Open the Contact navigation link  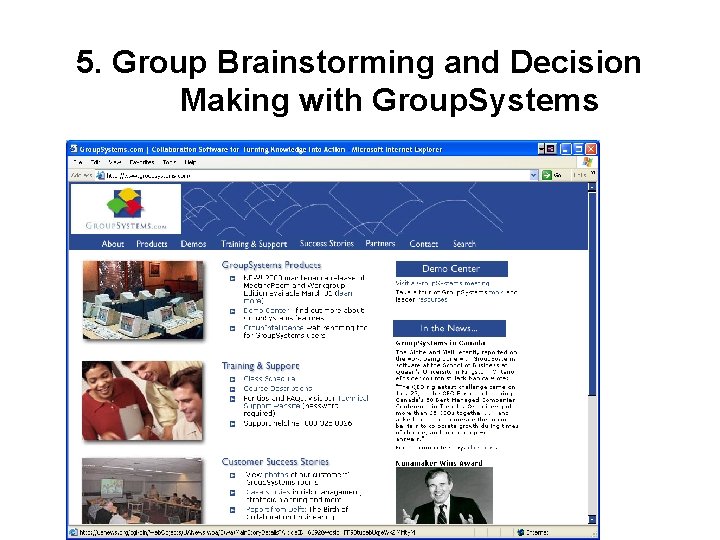[423, 244]
